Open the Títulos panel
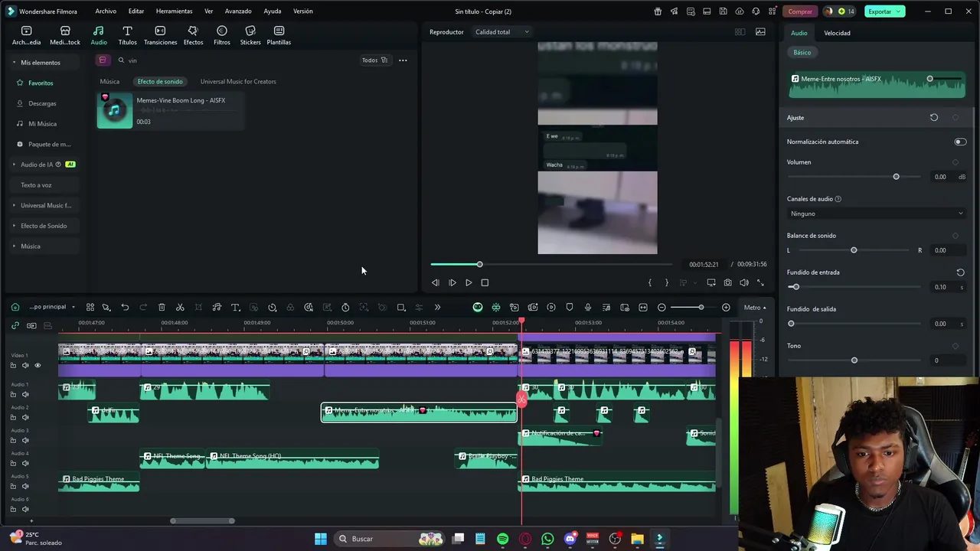This screenshot has width=980, height=551. pos(128,35)
